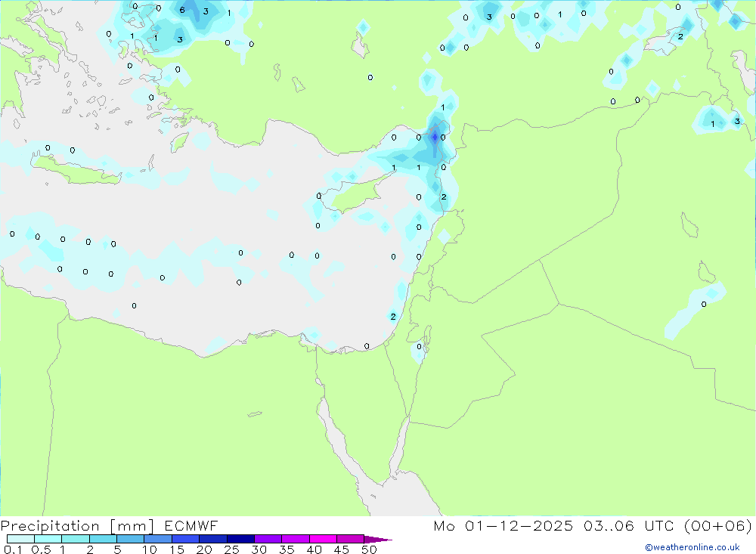This screenshot has height=554, width=756.
Task: Select the 1–2 mm legend color swatch
Action: click(75, 539)
